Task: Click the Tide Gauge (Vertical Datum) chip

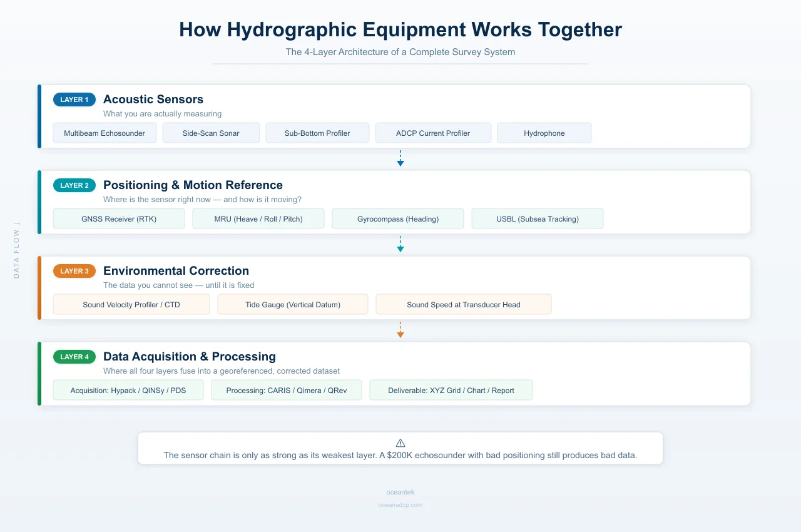Action: pyautogui.click(x=293, y=304)
